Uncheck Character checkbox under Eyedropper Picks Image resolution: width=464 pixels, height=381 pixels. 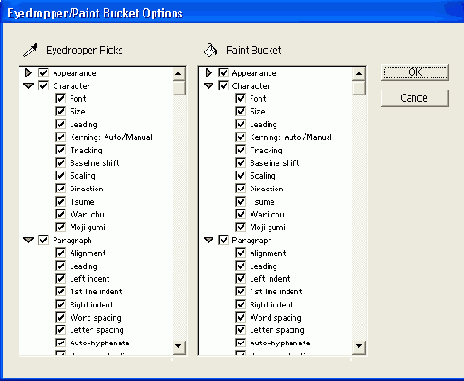tap(43, 86)
